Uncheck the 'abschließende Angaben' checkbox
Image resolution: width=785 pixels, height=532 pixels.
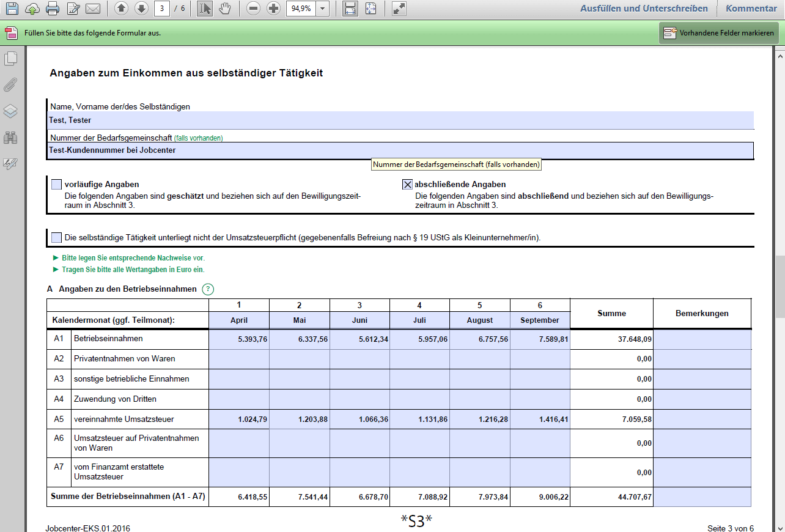[x=407, y=184]
